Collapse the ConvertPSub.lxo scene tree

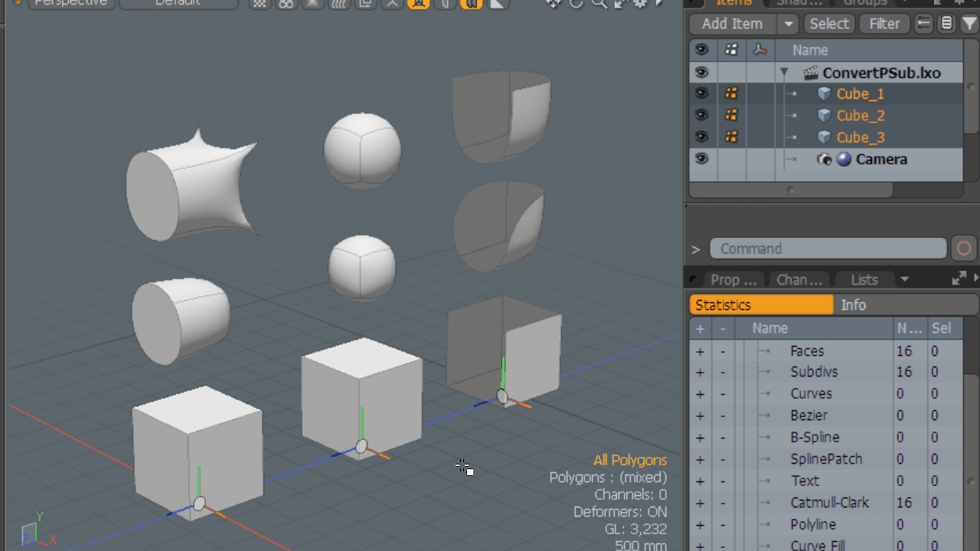click(784, 73)
